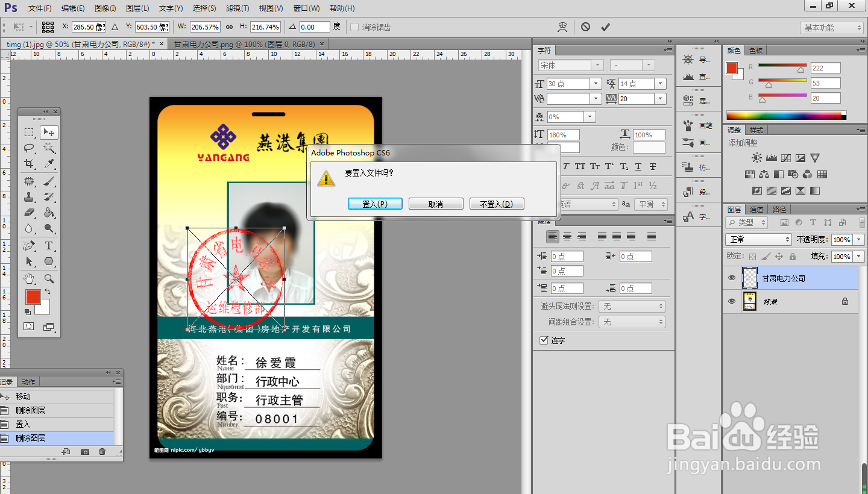Select the Path Selection arrow tool

click(29, 261)
